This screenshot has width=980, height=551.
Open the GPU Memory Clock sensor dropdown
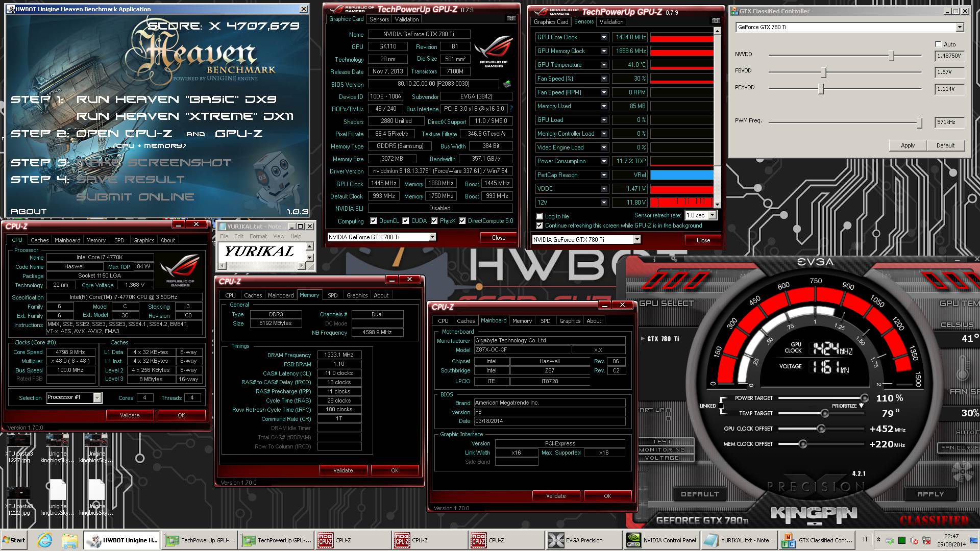pyautogui.click(x=604, y=51)
